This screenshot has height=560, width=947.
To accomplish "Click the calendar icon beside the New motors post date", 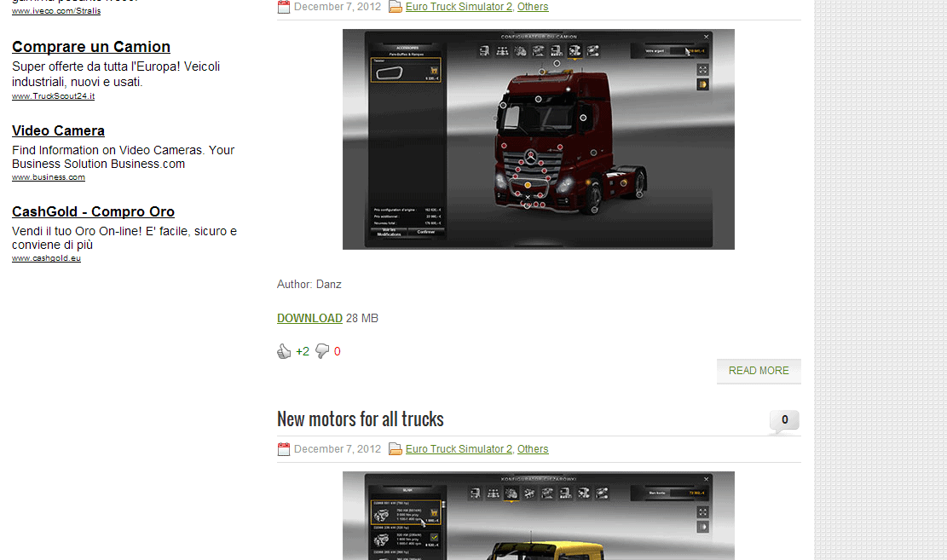I will (284, 449).
